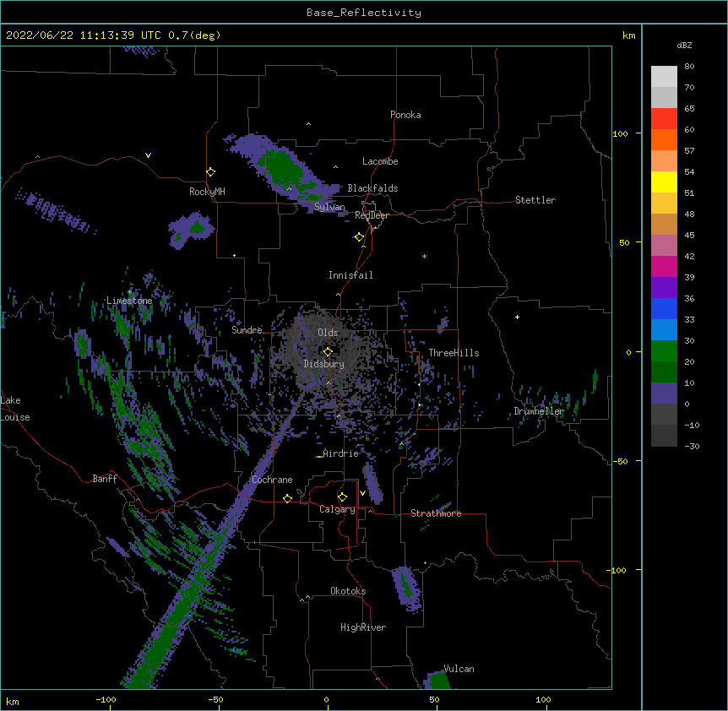728x711 pixels.
Task: Click the Innisfail city label
Action: coord(350,275)
